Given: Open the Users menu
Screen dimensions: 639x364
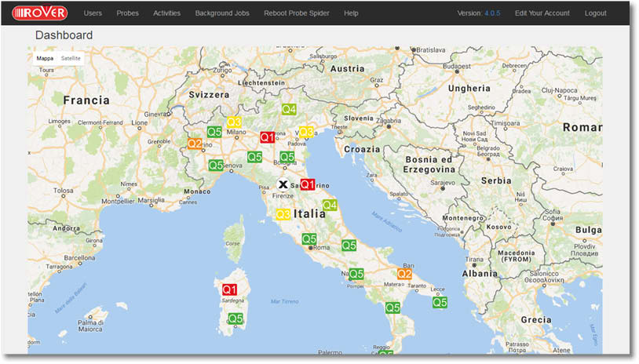Looking at the screenshot, I should pos(93,13).
